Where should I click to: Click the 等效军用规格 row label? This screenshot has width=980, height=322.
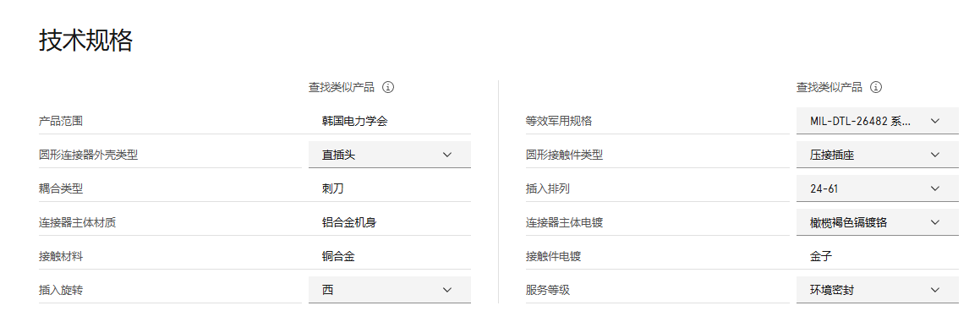[559, 122]
